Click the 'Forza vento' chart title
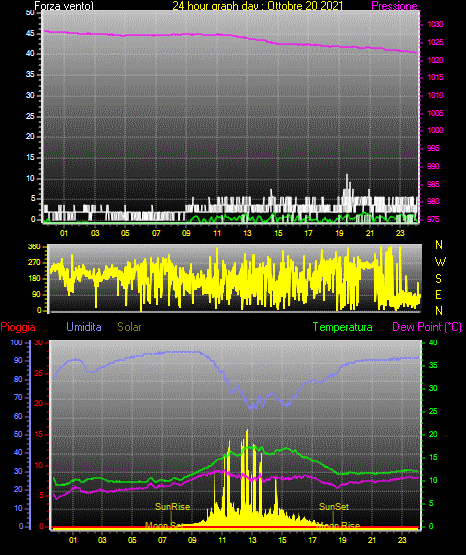The image size is (466, 555). (x=64, y=6)
